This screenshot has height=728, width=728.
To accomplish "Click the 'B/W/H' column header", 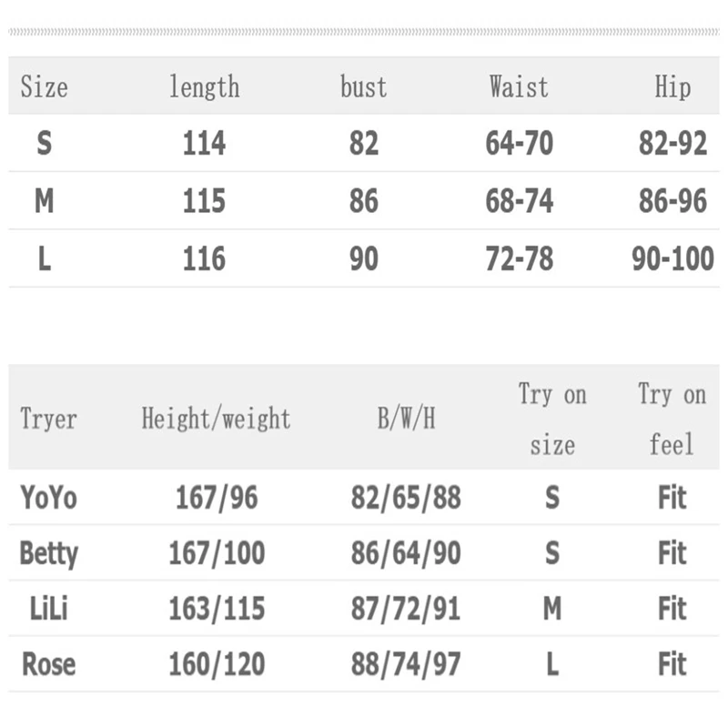I will (x=406, y=420).
